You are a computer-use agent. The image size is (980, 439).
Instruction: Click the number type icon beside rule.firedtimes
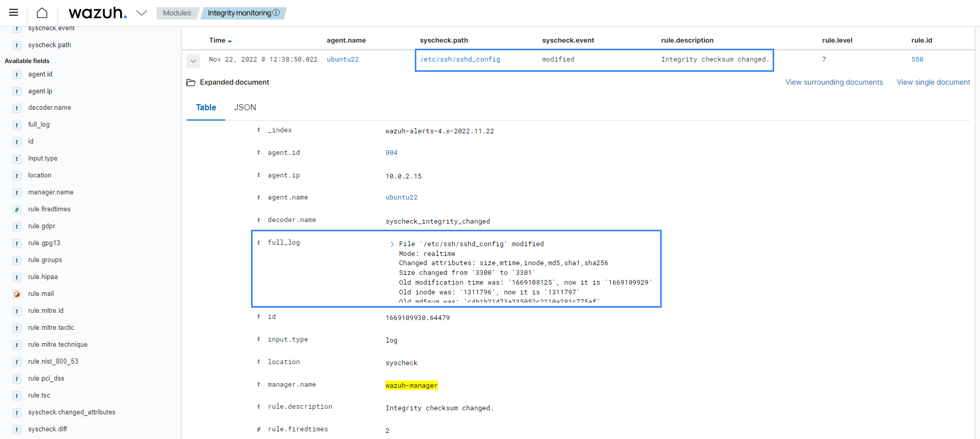coord(17,210)
